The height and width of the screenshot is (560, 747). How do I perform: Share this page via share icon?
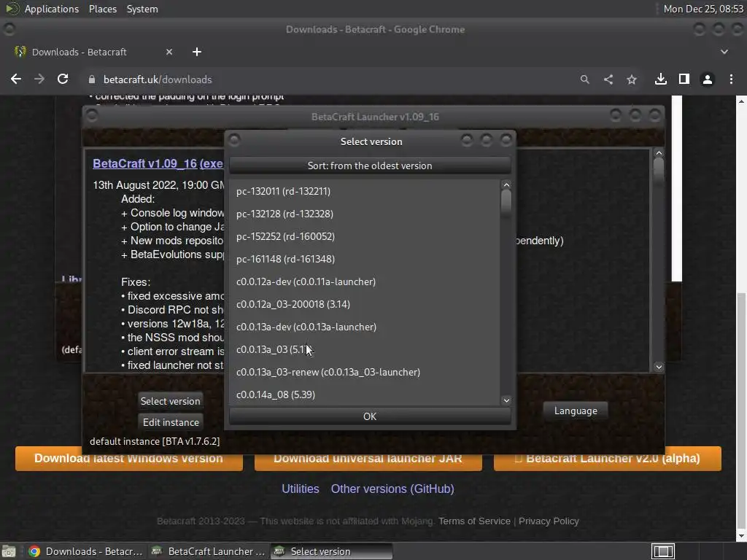point(608,79)
